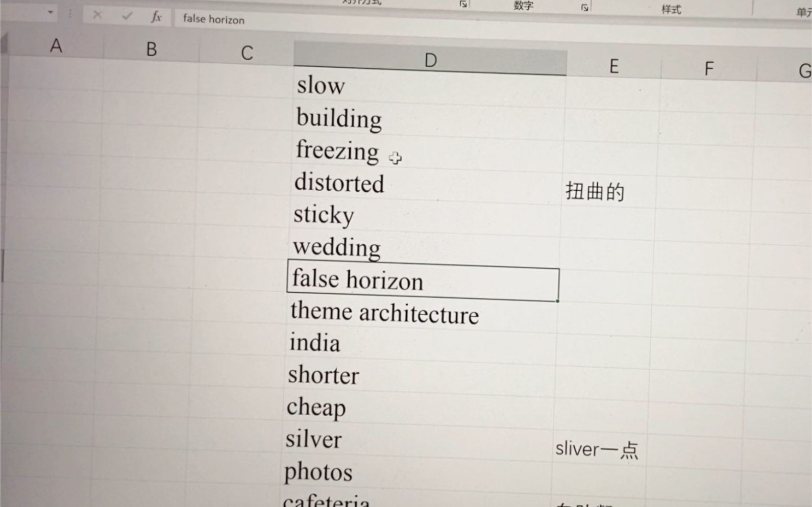812x507 pixels.
Task: Open the number format dialog launcher next to 数字
Action: click(585, 7)
